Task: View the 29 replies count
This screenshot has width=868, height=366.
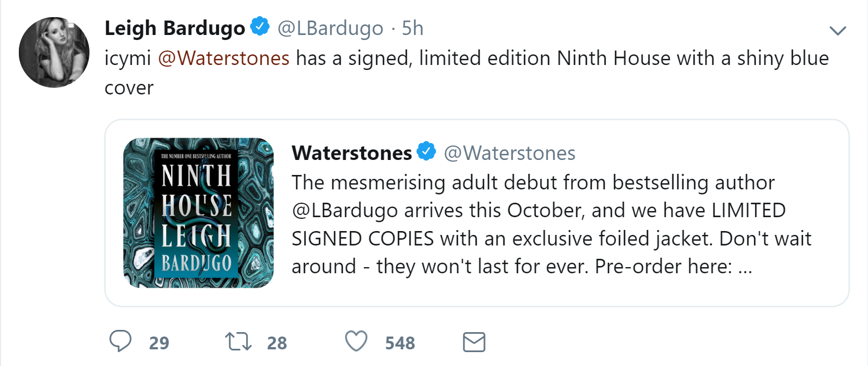Action: (x=159, y=343)
